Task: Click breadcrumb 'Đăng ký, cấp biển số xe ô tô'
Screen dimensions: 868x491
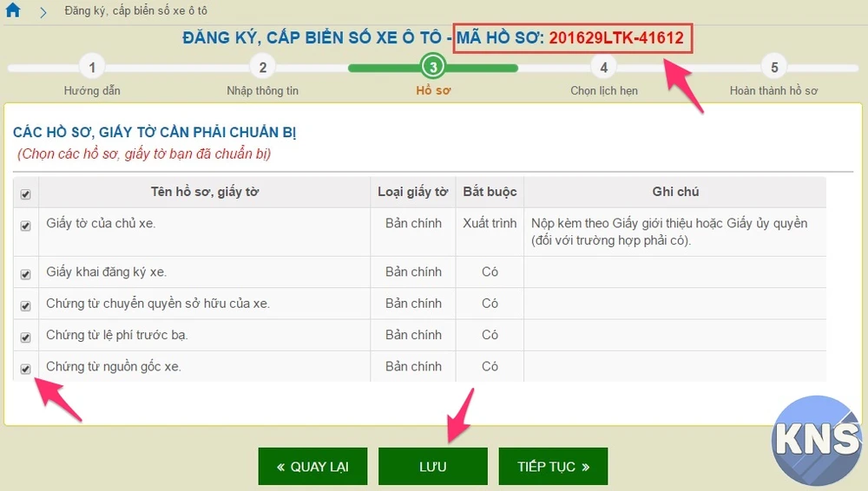Action: tap(135, 10)
